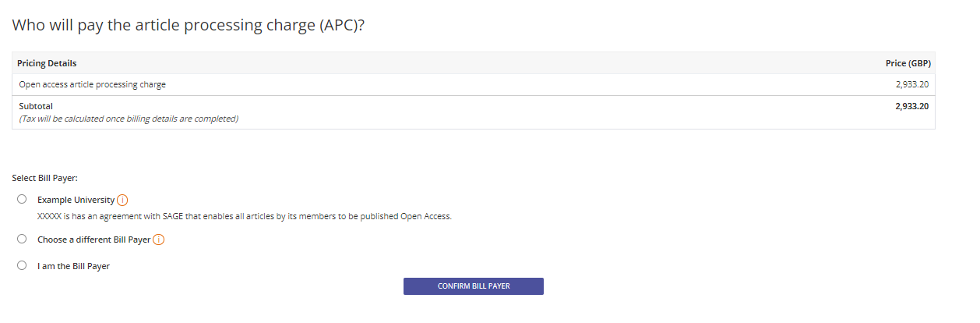Click the bold subtotal amount 2,933.20

912,105
